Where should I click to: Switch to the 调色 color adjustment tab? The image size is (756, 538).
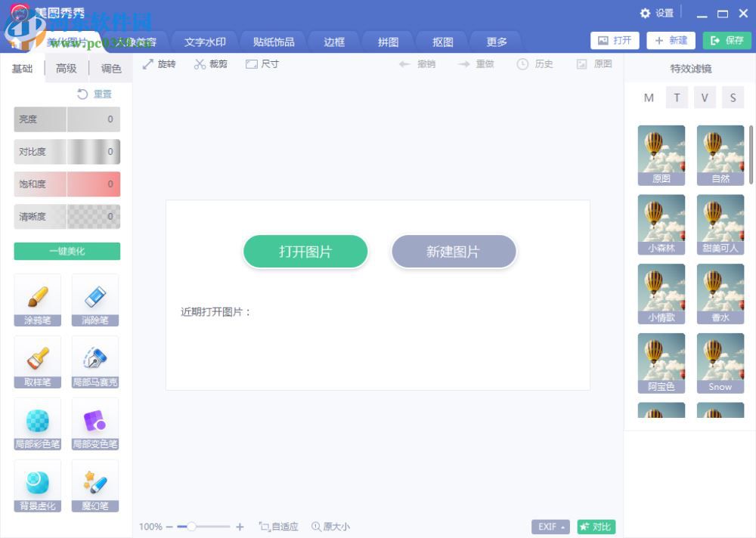click(110, 68)
